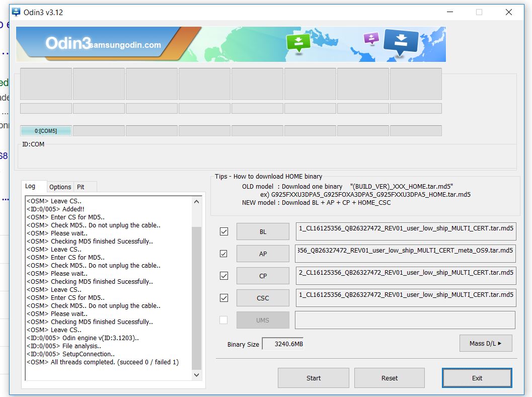The width and height of the screenshot is (532, 397).
Task: Click the green download icon in banner
Action: point(298,43)
